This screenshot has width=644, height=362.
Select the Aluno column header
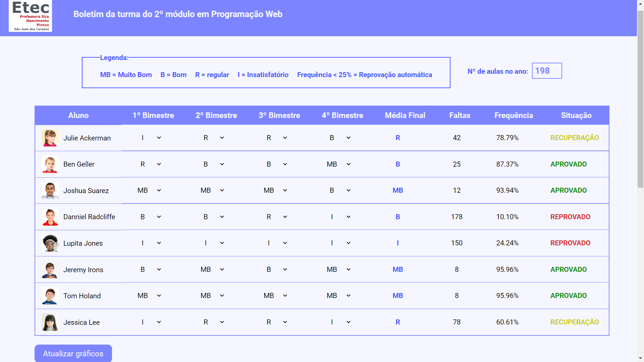78,115
